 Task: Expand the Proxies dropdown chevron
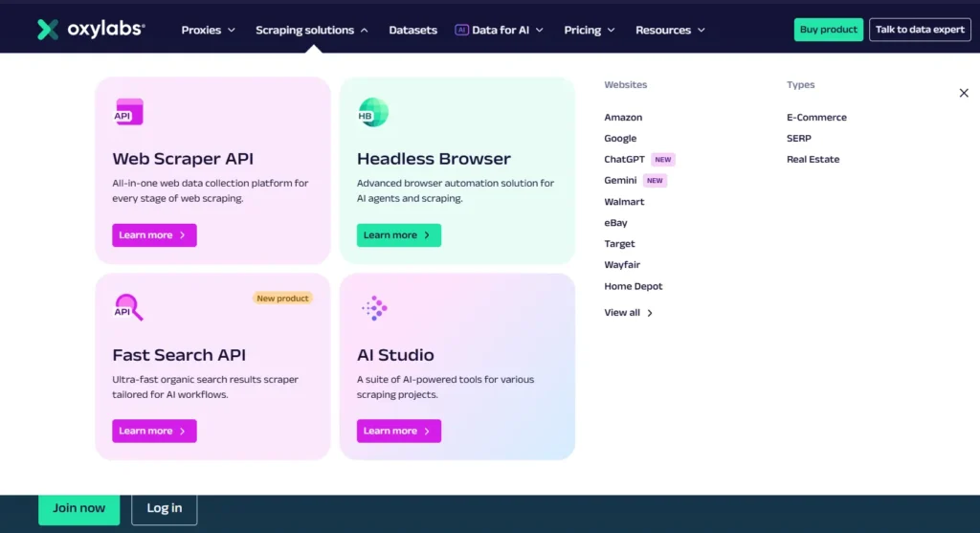coord(232,30)
